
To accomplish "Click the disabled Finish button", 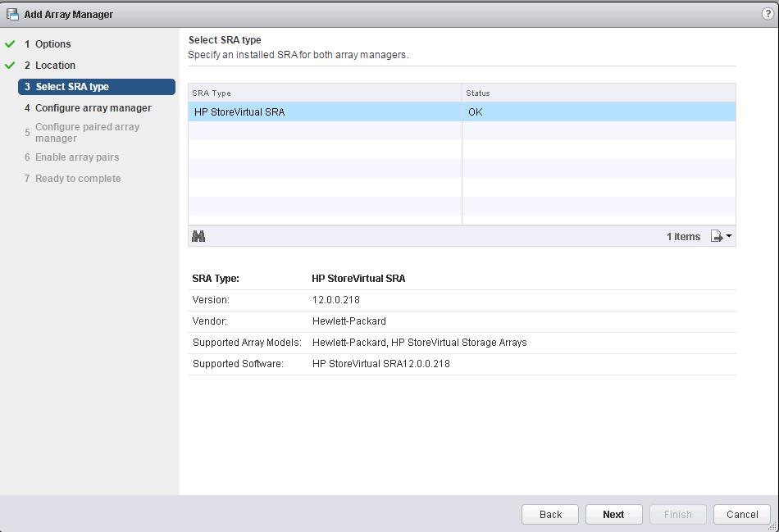I will click(677, 515).
